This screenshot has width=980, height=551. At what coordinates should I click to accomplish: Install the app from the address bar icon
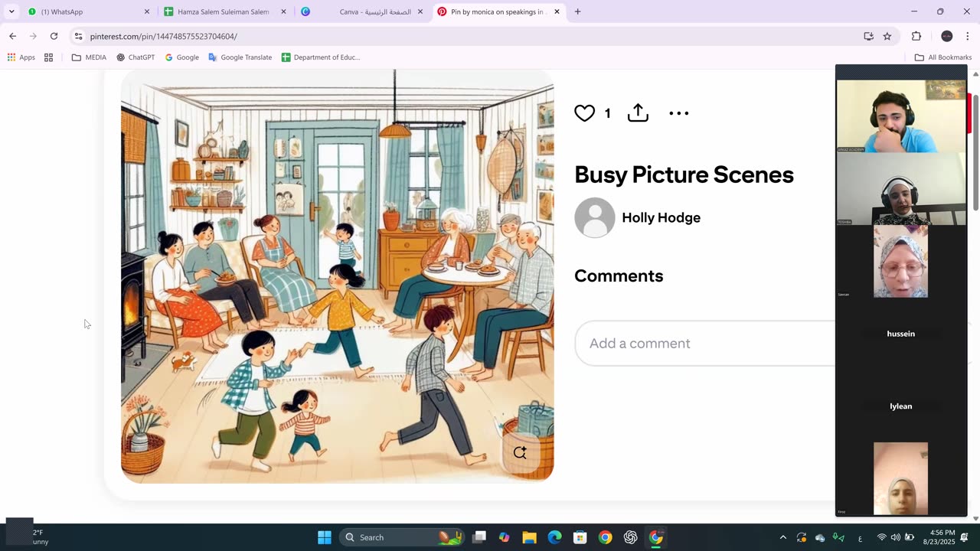click(868, 36)
